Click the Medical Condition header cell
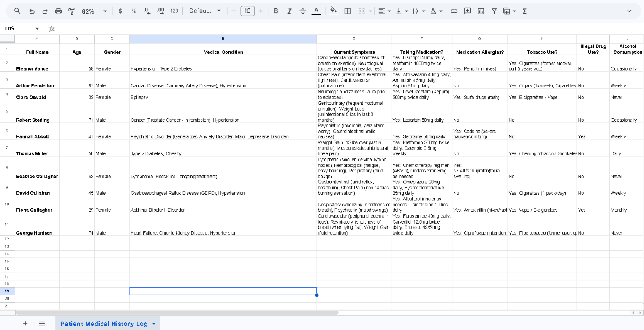644x330 pixels. click(223, 49)
